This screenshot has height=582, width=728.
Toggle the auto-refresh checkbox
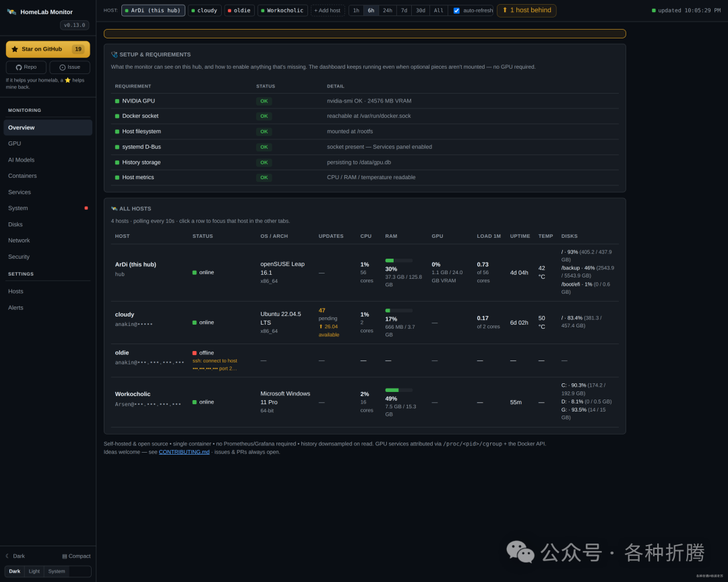tap(456, 11)
